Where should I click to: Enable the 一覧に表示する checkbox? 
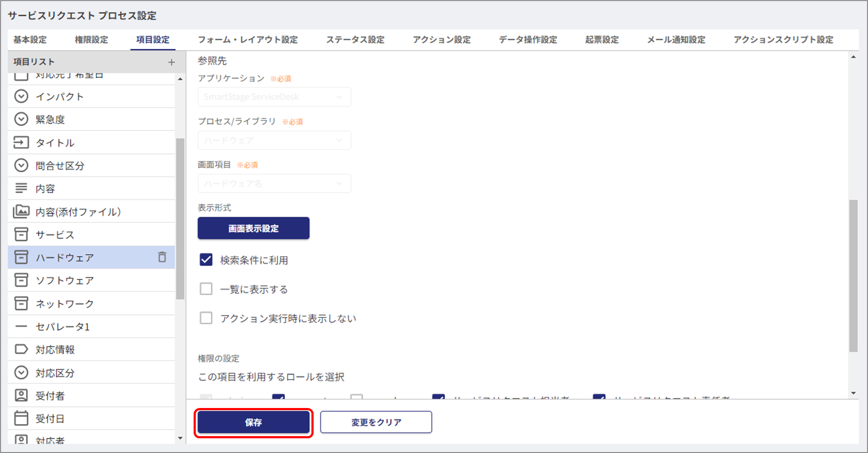pyautogui.click(x=206, y=289)
